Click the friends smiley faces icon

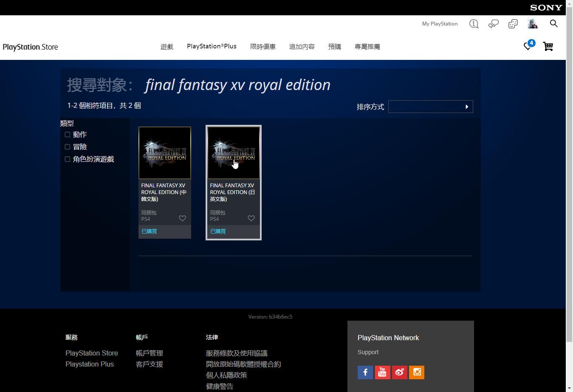point(513,24)
